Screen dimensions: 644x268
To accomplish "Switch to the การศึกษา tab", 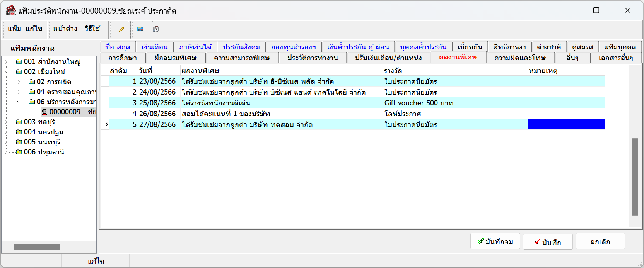I will pos(123,58).
